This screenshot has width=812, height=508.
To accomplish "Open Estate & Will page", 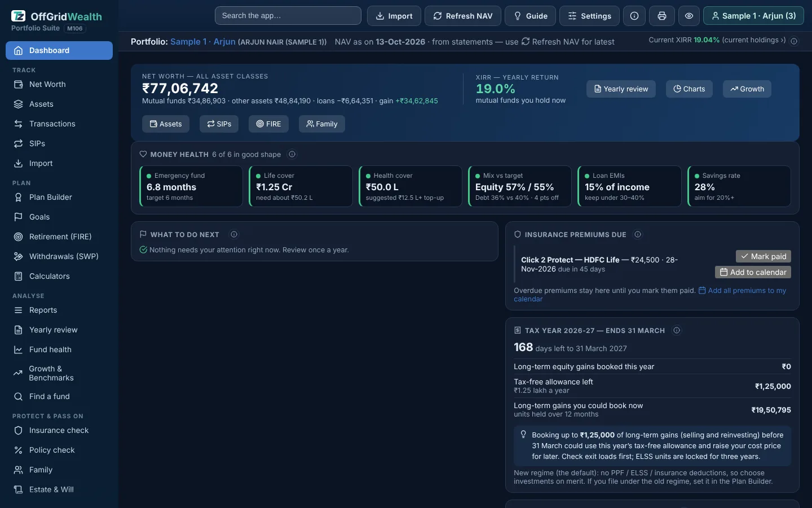I will (59, 489).
